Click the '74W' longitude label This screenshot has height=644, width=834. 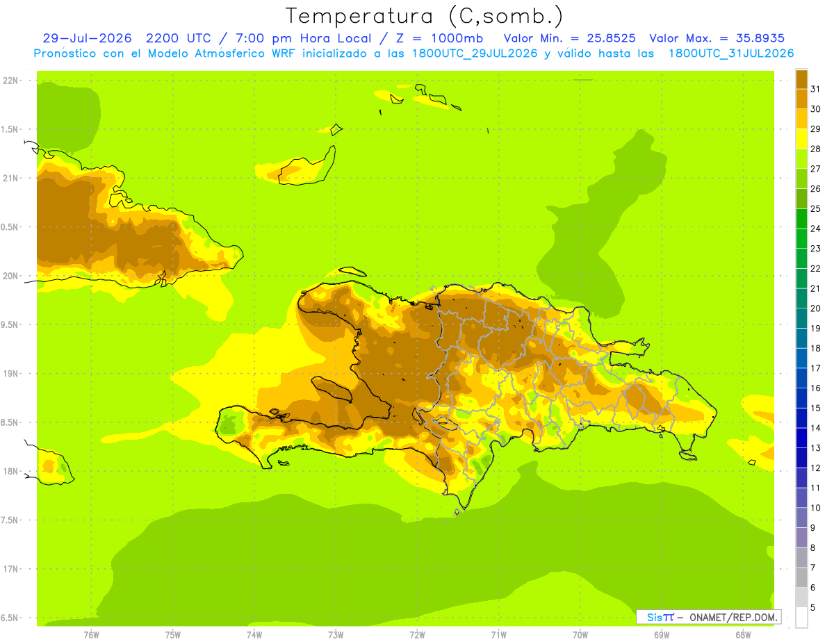click(x=254, y=635)
